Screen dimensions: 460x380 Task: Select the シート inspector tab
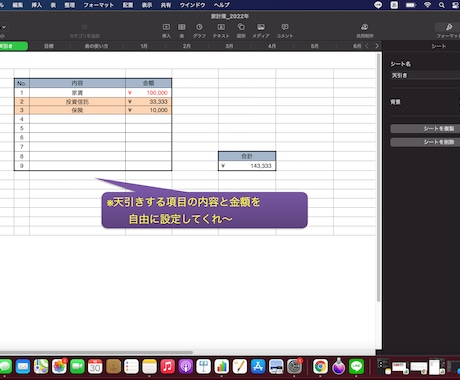click(439, 46)
